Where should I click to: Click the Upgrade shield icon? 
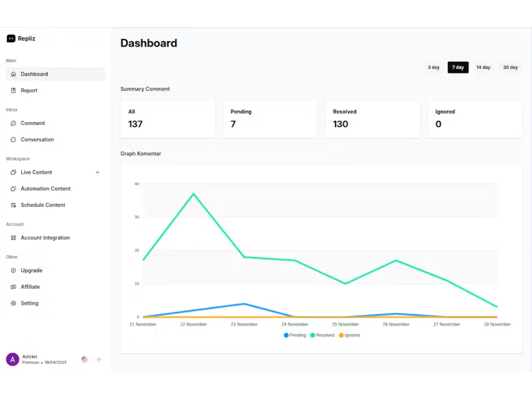coord(13,270)
